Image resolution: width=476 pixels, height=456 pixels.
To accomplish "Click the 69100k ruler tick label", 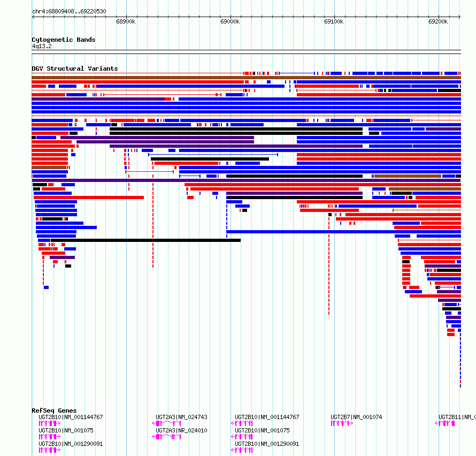I will tap(334, 21).
